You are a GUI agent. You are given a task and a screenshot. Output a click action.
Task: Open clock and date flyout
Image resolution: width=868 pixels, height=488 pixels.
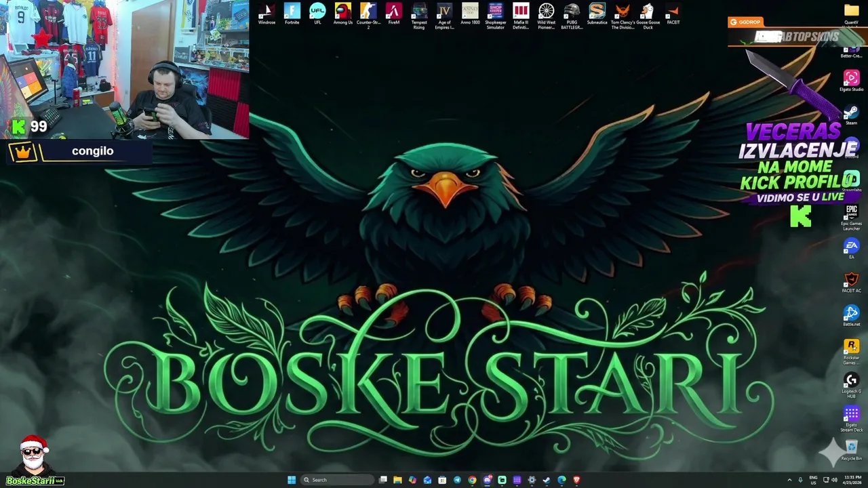[x=852, y=480]
